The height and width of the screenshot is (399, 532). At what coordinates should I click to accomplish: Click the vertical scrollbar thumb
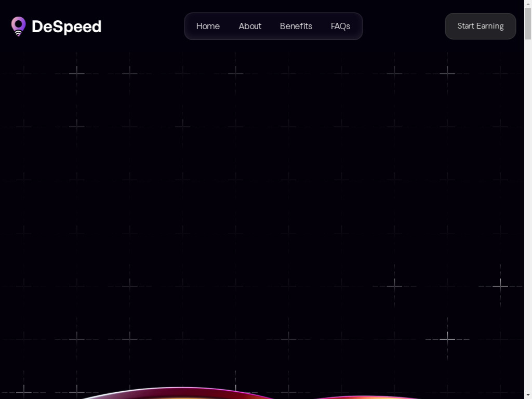click(528, 23)
